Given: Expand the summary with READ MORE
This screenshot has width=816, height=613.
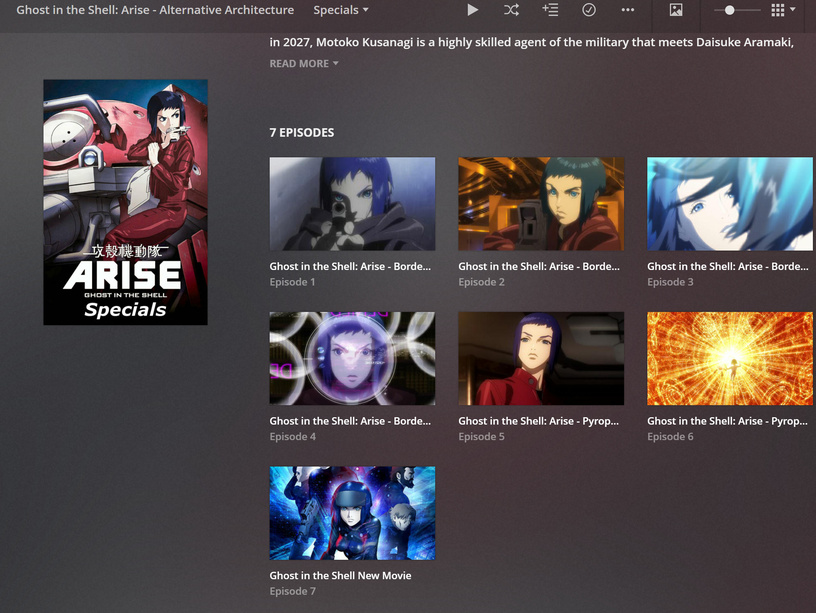Looking at the screenshot, I should (x=303, y=63).
